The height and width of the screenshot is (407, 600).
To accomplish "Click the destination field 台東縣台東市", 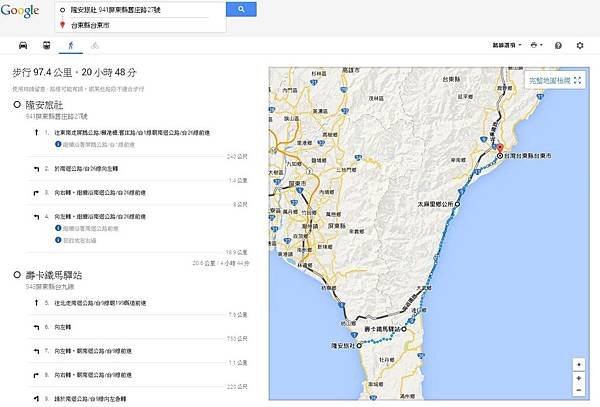I will (x=140, y=25).
